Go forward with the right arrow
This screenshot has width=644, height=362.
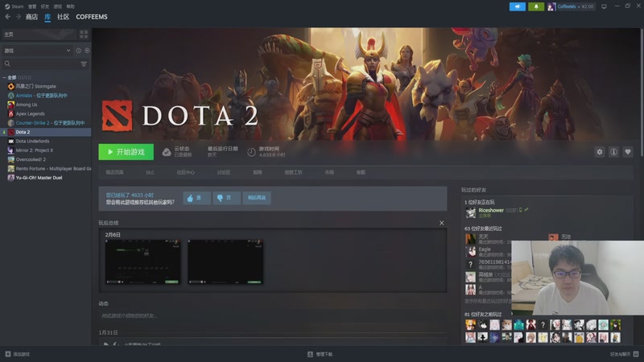coord(18,17)
